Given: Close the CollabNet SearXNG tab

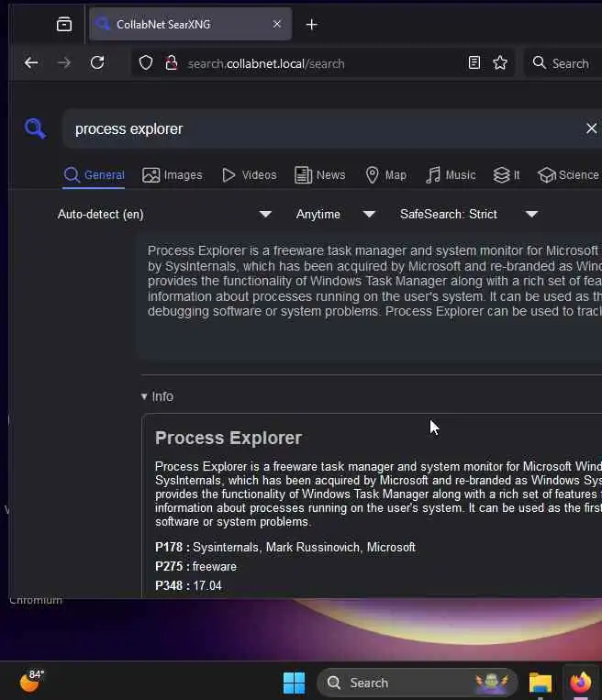Looking at the screenshot, I should (277, 24).
